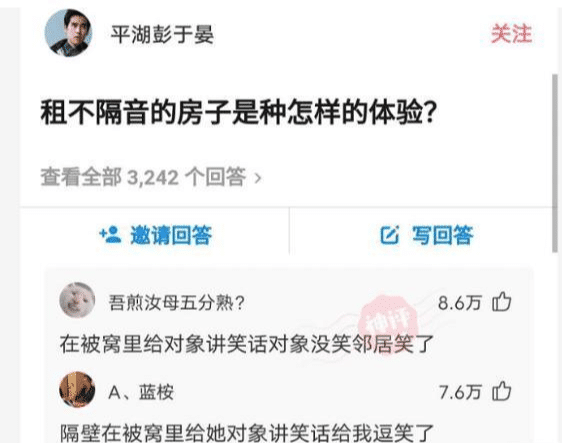The height and width of the screenshot is (443, 562).
Task: Follow the user via 关注
Action: tap(511, 34)
